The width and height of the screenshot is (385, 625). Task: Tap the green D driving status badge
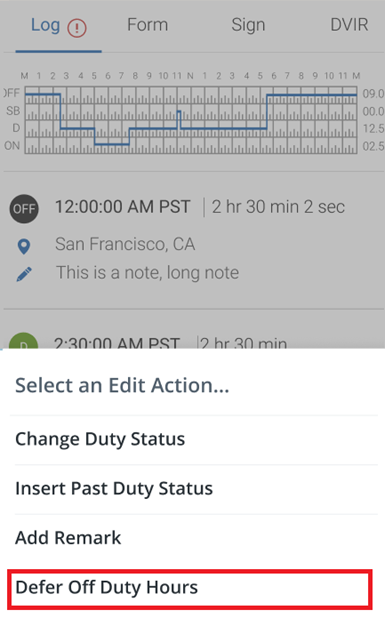click(24, 341)
